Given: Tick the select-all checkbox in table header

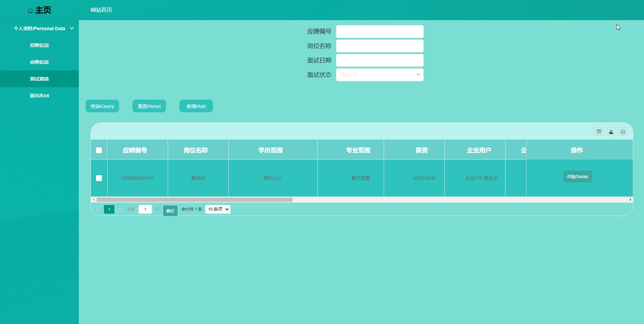Looking at the screenshot, I should (99, 150).
